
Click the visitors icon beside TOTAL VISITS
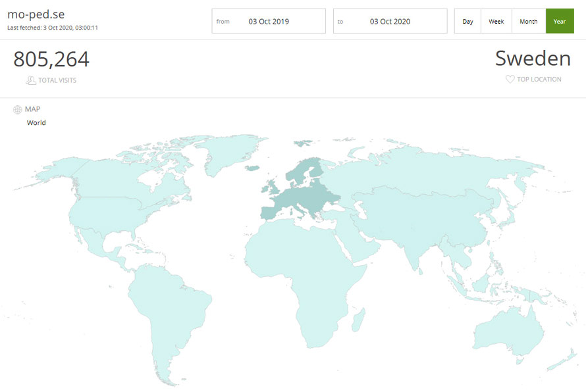point(31,80)
